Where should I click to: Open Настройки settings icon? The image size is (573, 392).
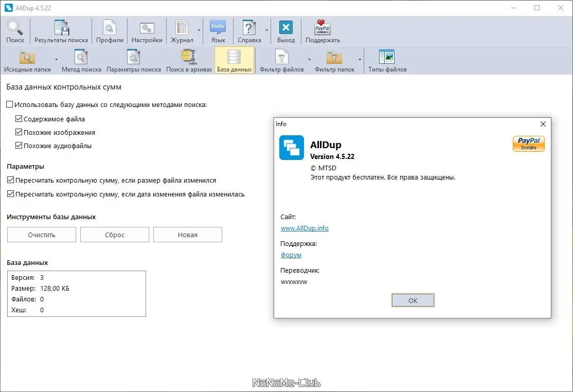(147, 31)
